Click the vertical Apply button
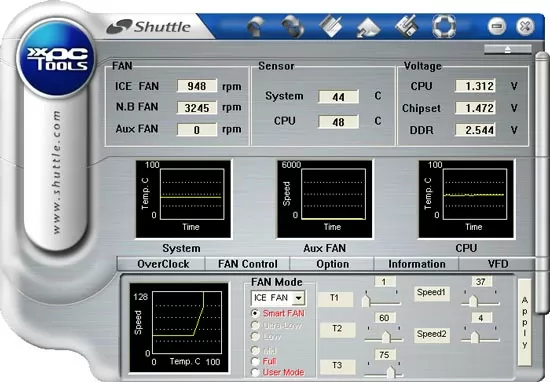Image resolution: width=550 pixels, height=382 pixels. [524, 322]
